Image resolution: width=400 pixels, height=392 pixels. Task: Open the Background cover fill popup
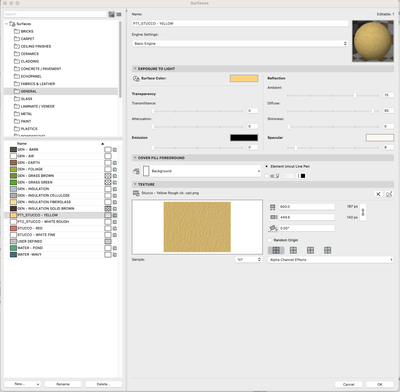pos(201,171)
